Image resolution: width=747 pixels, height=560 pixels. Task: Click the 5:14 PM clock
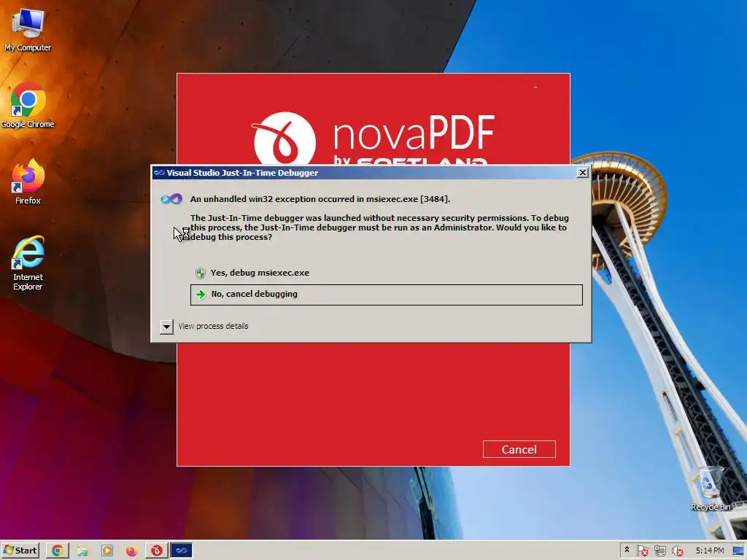coord(709,551)
